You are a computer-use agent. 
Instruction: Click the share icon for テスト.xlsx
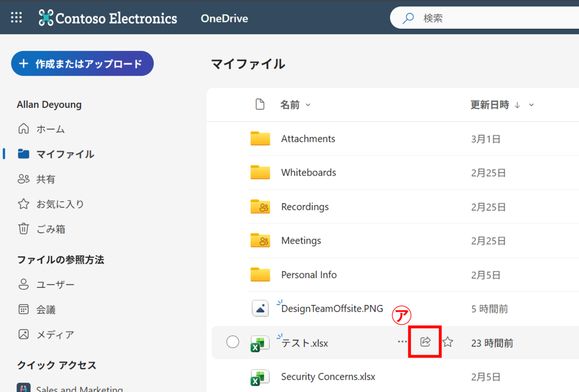(x=426, y=342)
